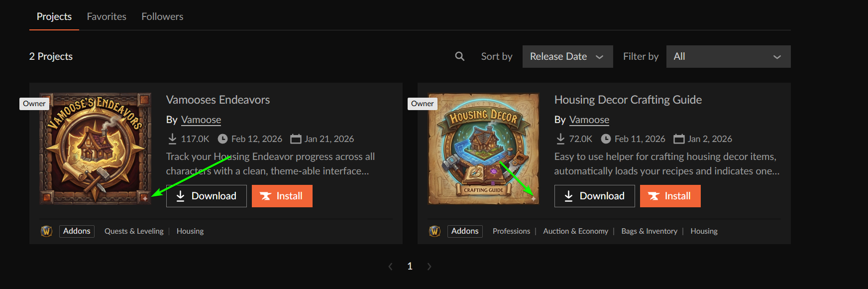Viewport: 868px width, 289px height.
Task: Open Quests & Leveling category link
Action: pyautogui.click(x=134, y=231)
